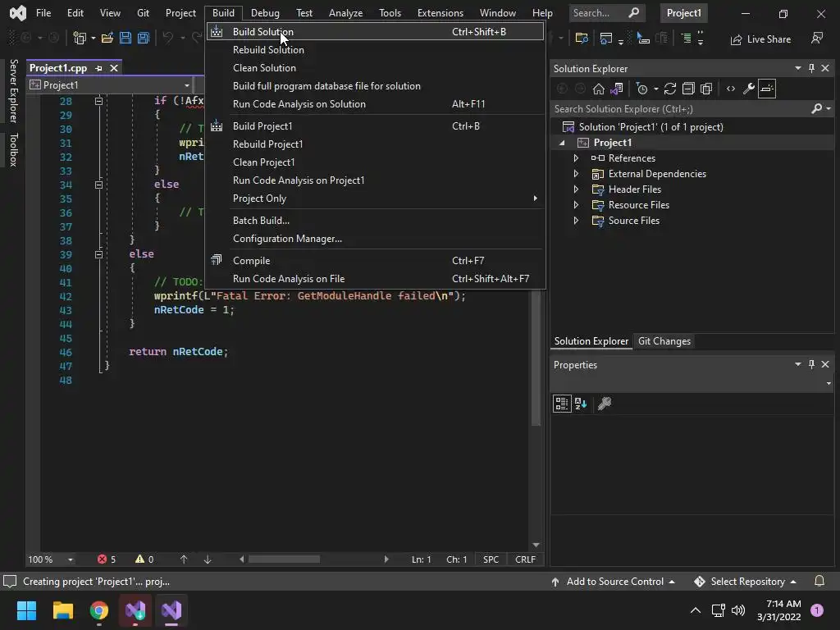Pin the Properties panel
Screen dimensions: 840x630
point(811,364)
